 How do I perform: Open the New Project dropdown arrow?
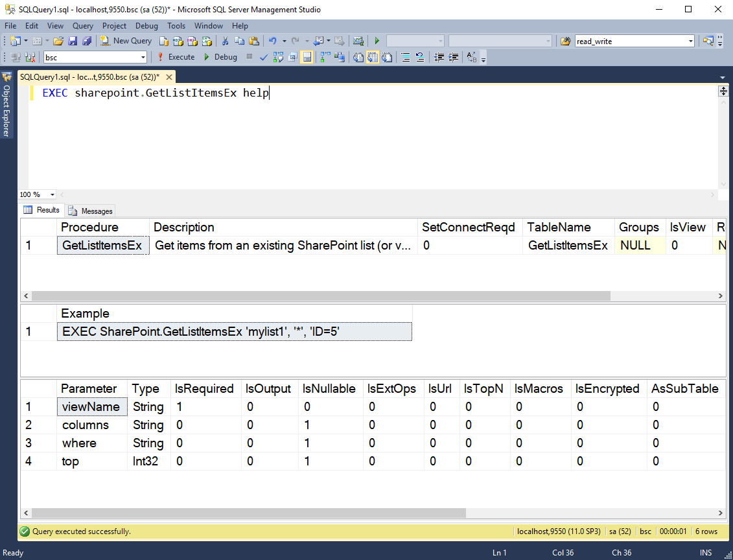(x=26, y=41)
